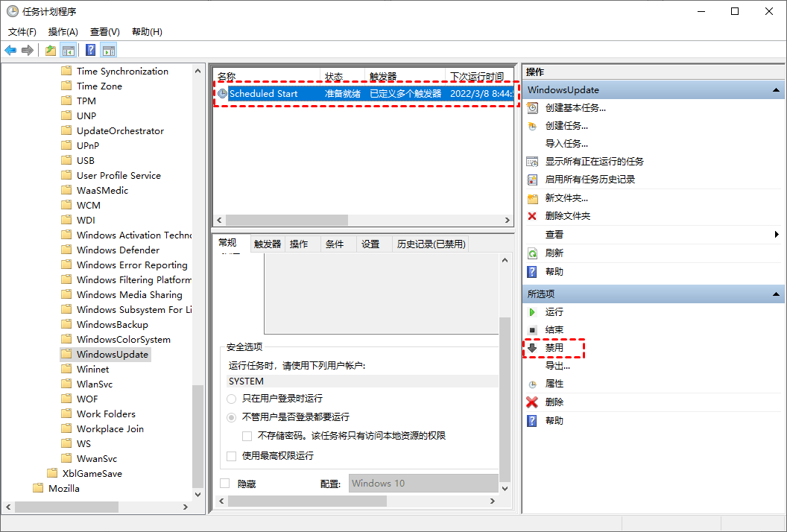Click the green run task arrow icon

click(x=532, y=312)
